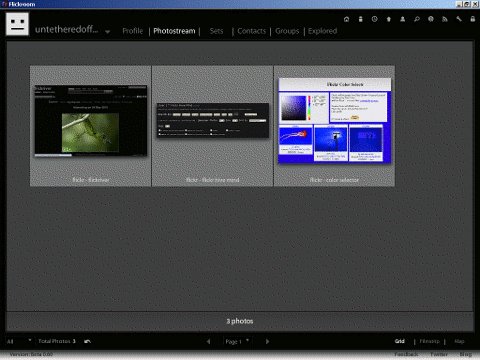Viewport: 480px width, 360px height.
Task: Open the Feedback link
Action: click(x=406, y=354)
